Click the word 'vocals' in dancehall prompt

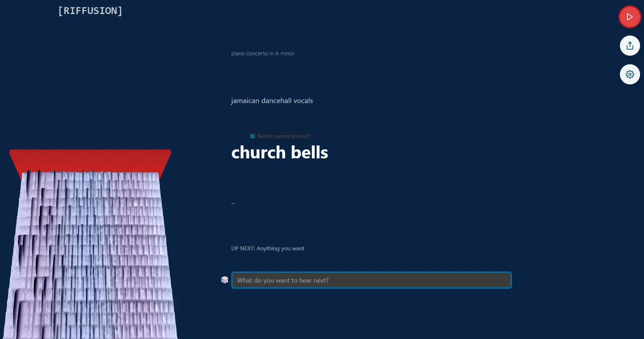tap(303, 101)
